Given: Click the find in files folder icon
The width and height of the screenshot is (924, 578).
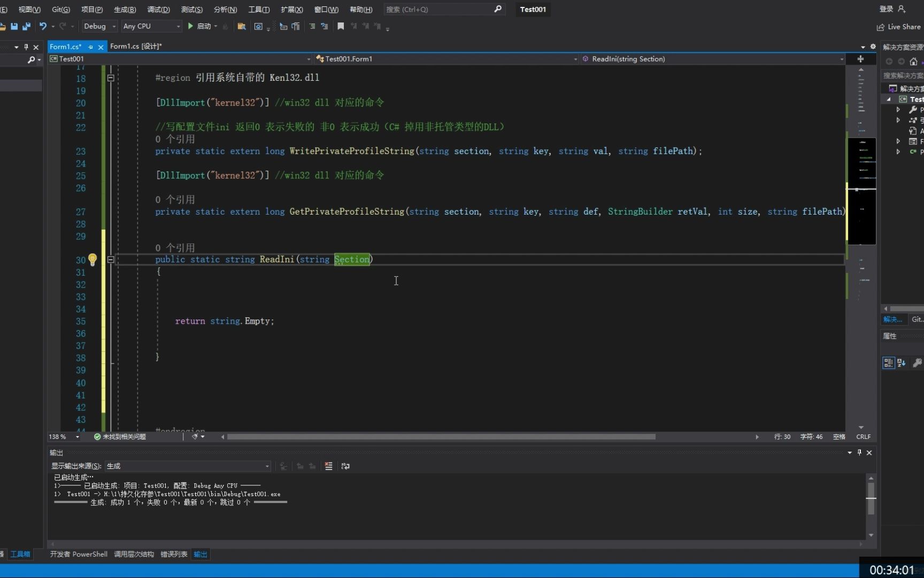Looking at the screenshot, I should tap(242, 26).
